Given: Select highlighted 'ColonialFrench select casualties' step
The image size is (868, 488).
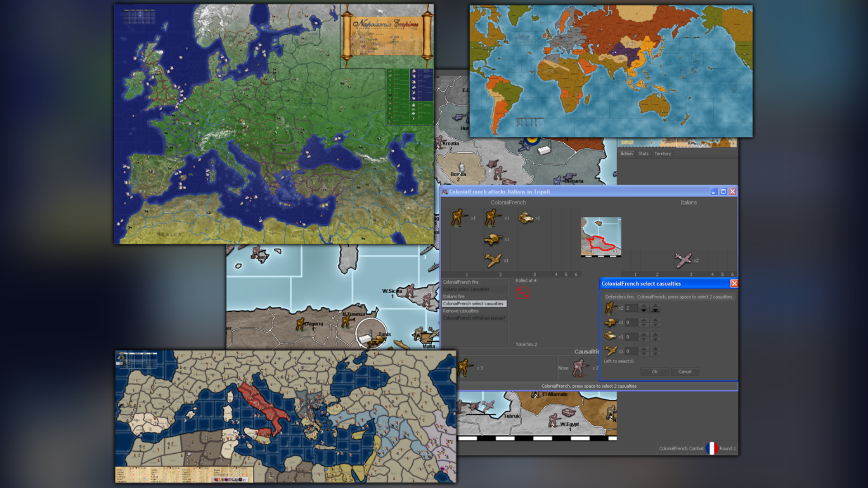Looking at the screenshot, I should click(474, 304).
